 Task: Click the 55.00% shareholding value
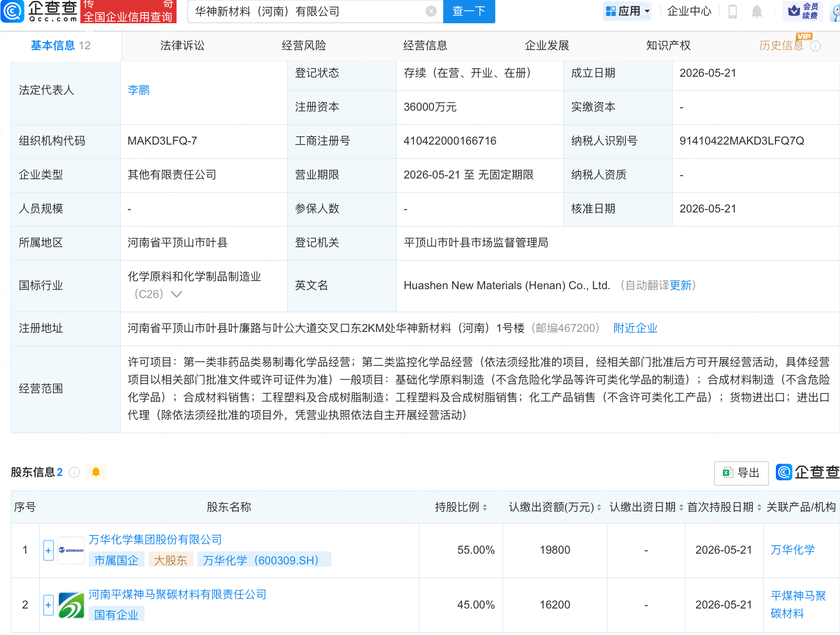coord(476,550)
